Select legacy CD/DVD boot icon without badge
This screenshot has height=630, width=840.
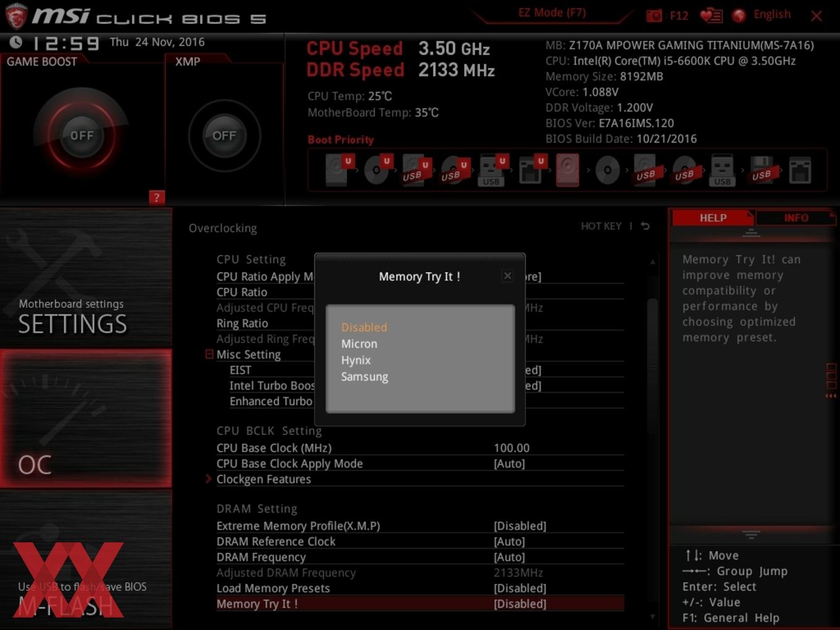click(x=607, y=170)
